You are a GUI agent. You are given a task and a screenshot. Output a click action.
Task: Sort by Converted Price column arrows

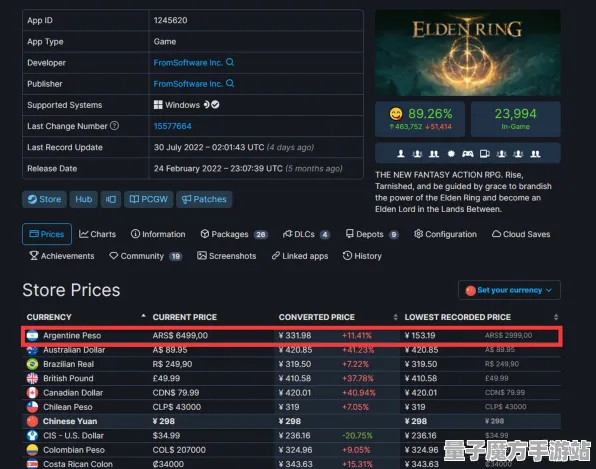pyautogui.click(x=395, y=317)
